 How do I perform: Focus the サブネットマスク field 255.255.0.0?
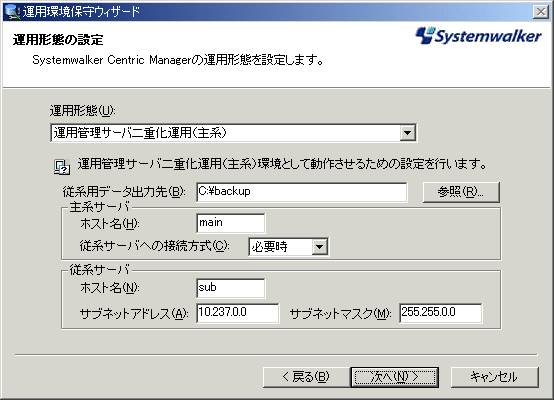(441, 313)
